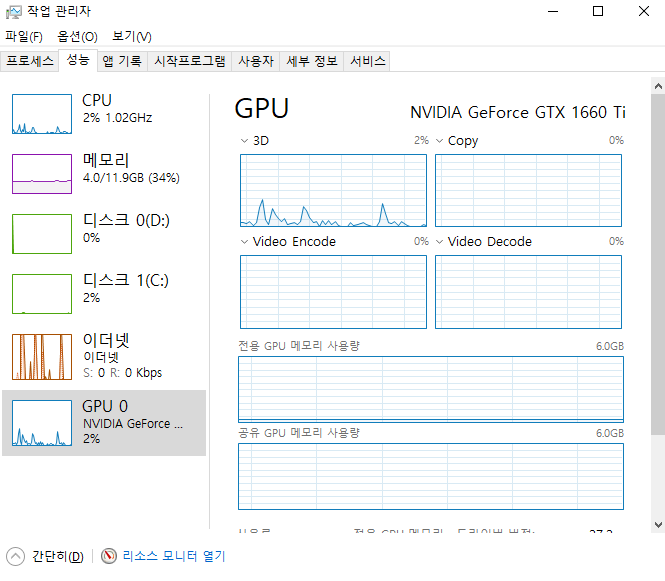The height and width of the screenshot is (581, 665).
Task: Open the 보기(V) menu
Action: point(132,36)
